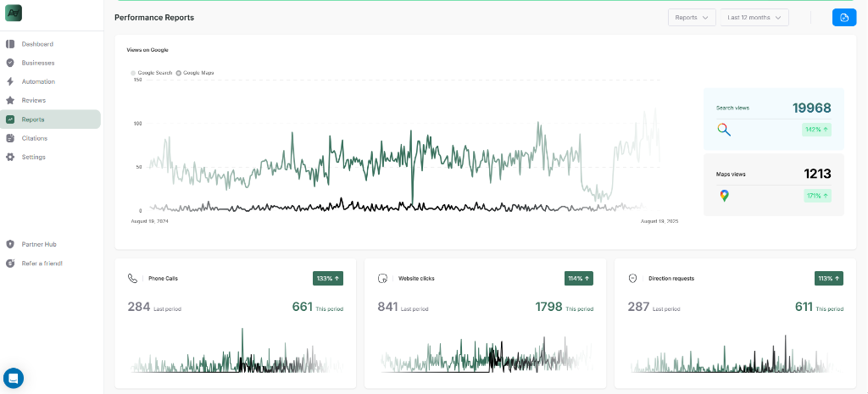Click the Phone Calls card title
The height and width of the screenshot is (394, 868).
point(164,279)
